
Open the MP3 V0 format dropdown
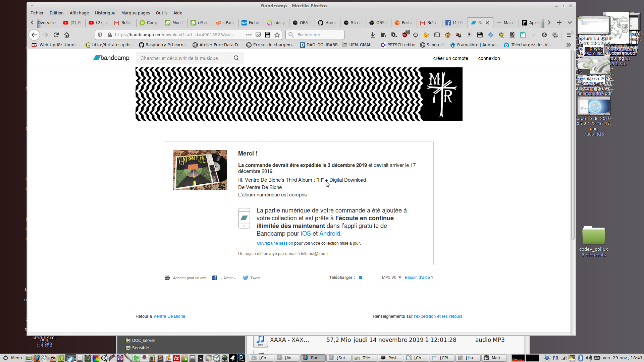391,278
